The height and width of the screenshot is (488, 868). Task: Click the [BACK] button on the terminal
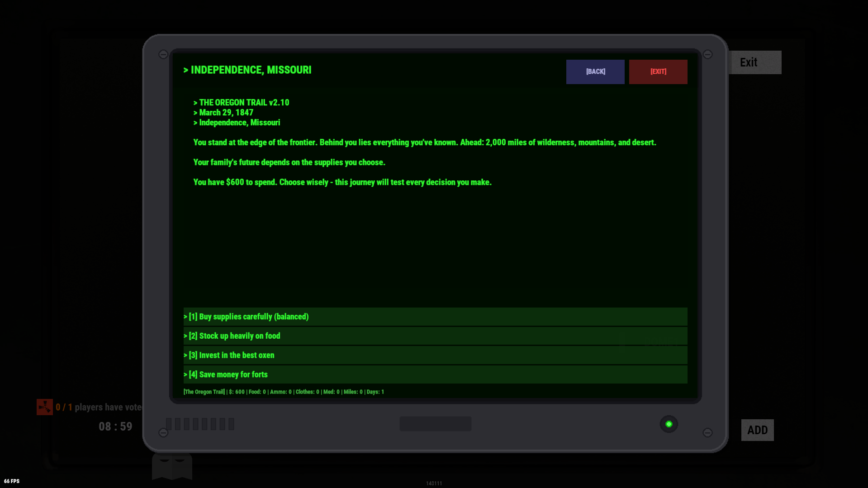click(595, 71)
